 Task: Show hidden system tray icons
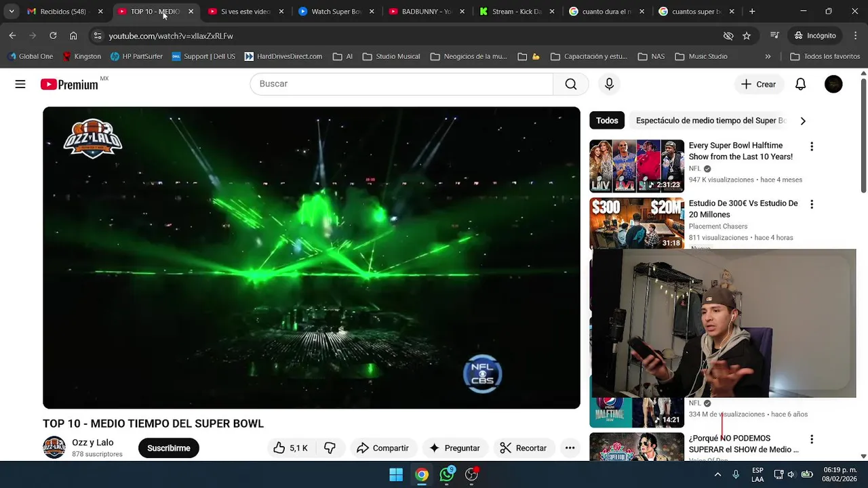(x=717, y=474)
